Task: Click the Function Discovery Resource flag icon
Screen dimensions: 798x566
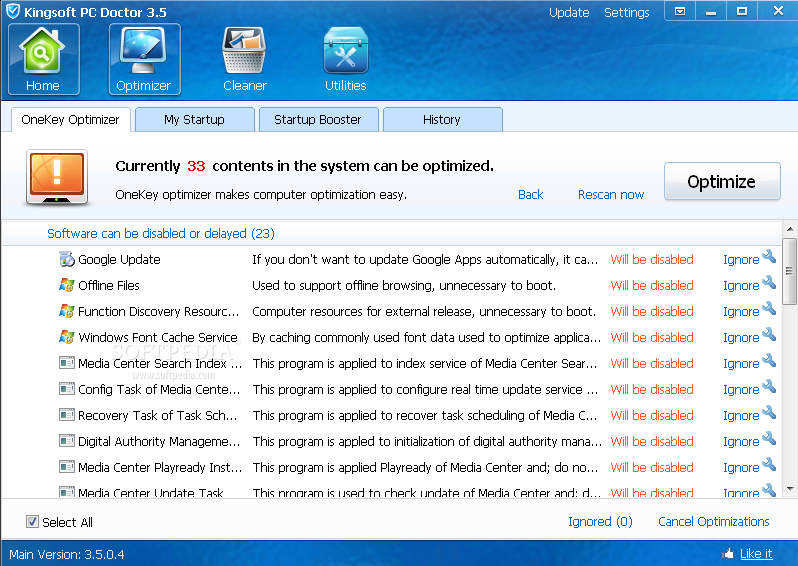Action: coord(67,311)
